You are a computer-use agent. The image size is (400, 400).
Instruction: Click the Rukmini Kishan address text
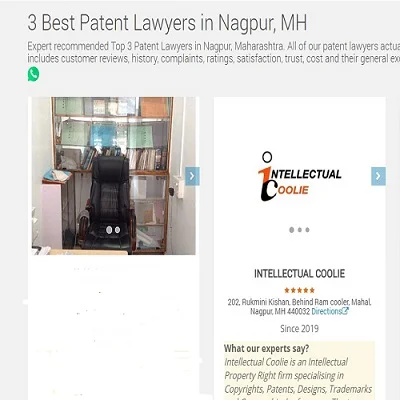[x=299, y=307]
